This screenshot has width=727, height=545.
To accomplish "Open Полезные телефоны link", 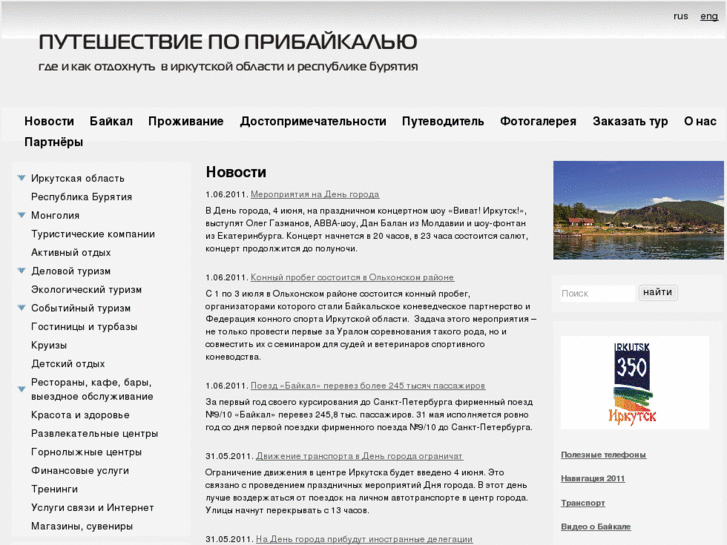I will 603,454.
